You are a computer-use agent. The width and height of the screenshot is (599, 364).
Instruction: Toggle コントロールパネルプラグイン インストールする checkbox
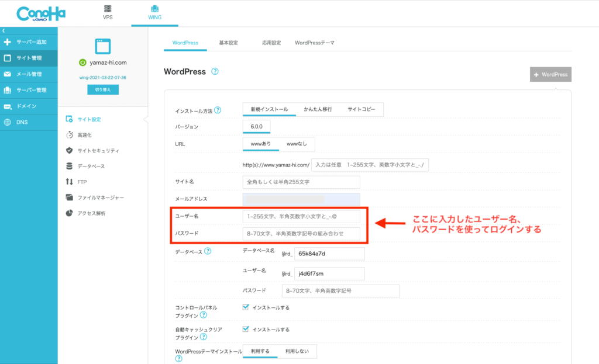pos(246,307)
